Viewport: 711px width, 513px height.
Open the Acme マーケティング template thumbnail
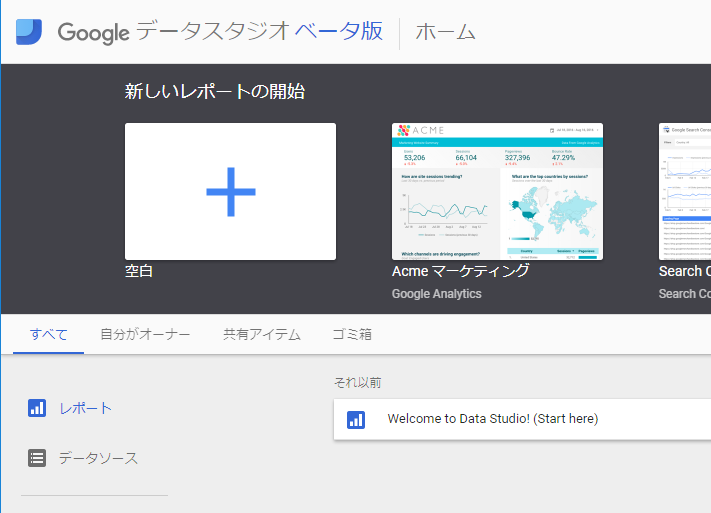coord(497,191)
